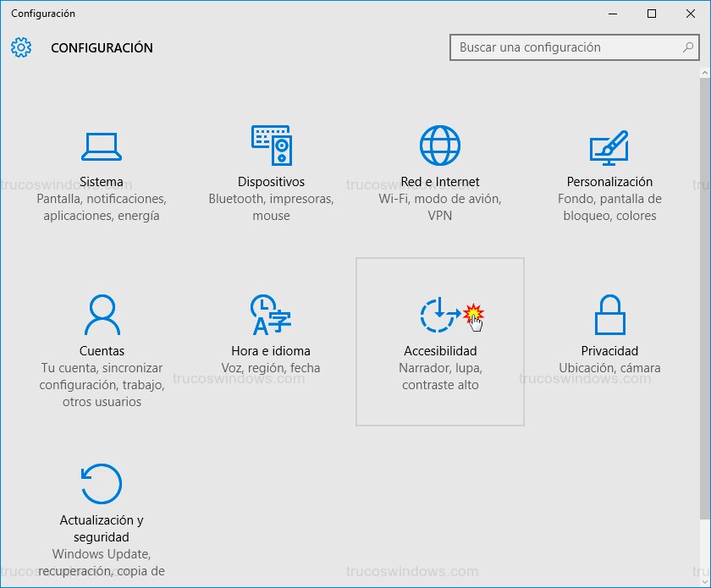This screenshot has height=588, width=711.
Task: Select Bluetooth, impresoras, mouse settings
Action: coord(270,207)
